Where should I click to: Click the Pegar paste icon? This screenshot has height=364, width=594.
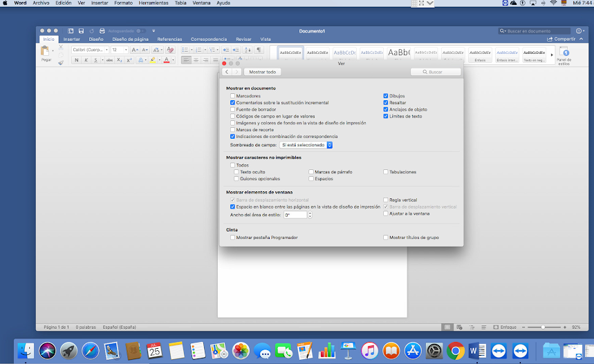tap(47, 53)
